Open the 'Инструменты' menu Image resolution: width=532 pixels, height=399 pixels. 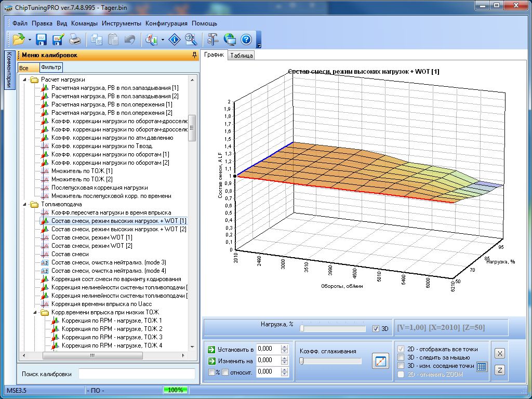[x=121, y=23]
